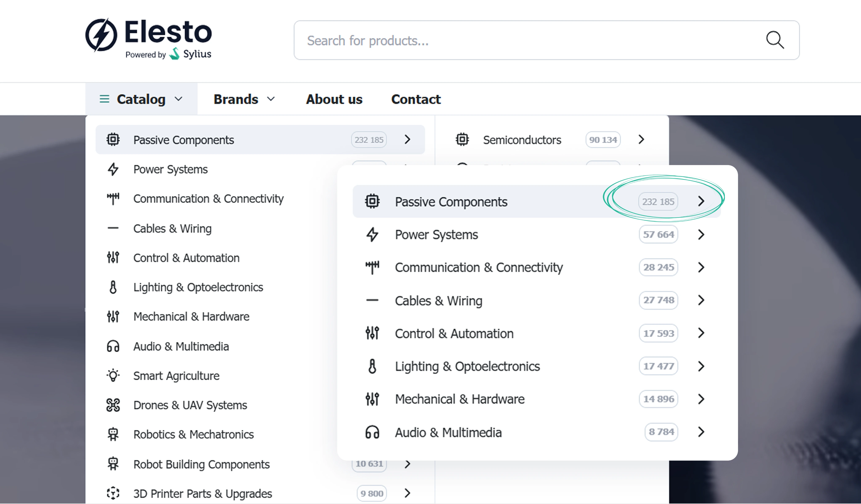
Task: Click the hamburger icon beside Catalog
Action: click(104, 99)
